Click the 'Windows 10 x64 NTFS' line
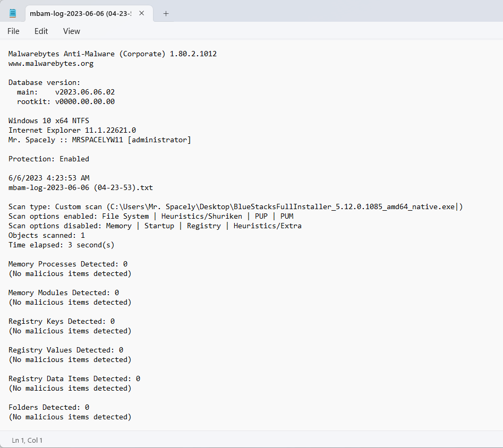This screenshot has width=503, height=448. (49, 120)
